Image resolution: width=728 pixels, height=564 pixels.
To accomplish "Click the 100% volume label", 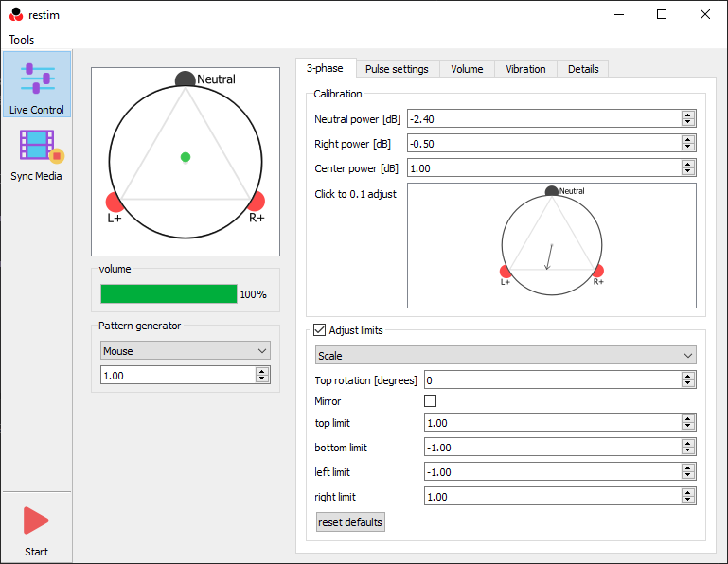I will pyautogui.click(x=253, y=294).
